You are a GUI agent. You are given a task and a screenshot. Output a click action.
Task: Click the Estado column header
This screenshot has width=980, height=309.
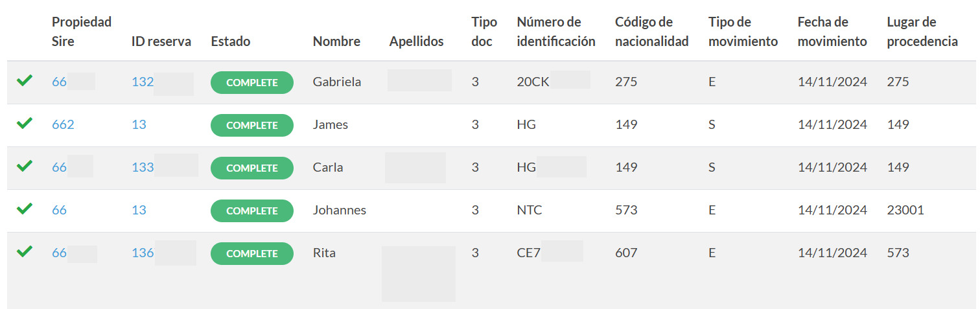pos(230,41)
